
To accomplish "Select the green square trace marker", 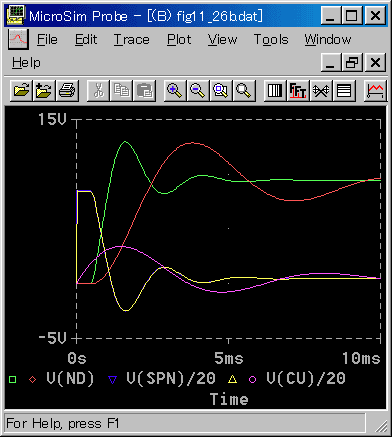I will coord(13,379).
